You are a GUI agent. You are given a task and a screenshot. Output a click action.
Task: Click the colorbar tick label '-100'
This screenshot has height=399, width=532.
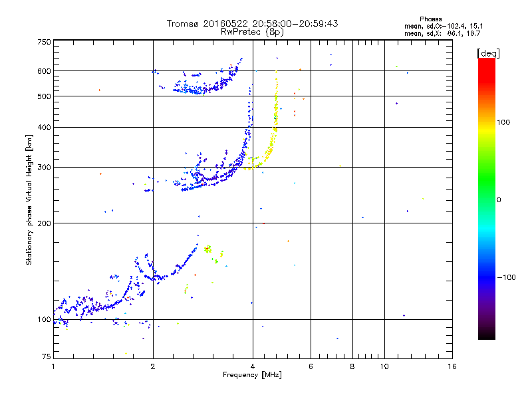pos(506,277)
